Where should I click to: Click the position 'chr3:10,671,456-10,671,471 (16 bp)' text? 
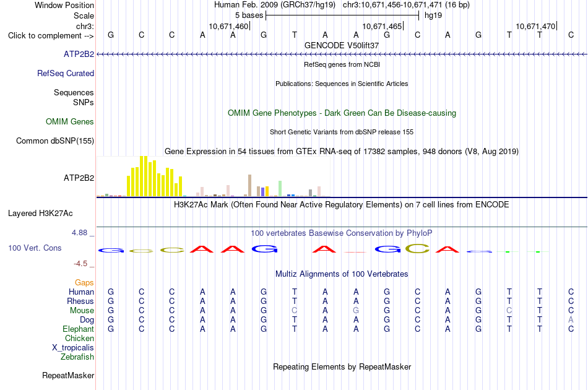[406, 5]
